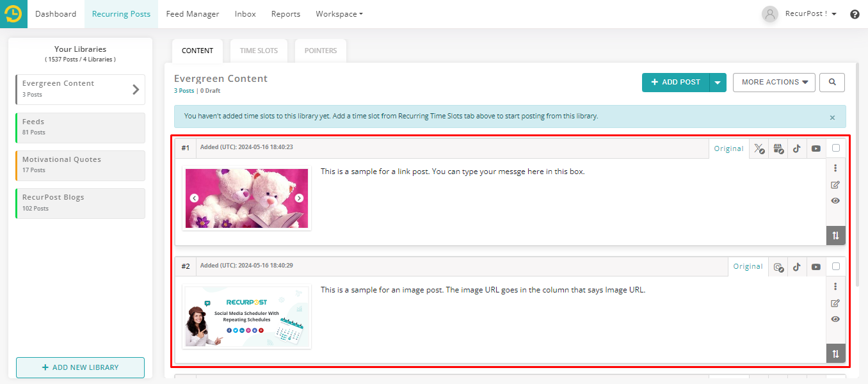Open the help question mark icon
This screenshot has width=868, height=384.
pos(855,14)
